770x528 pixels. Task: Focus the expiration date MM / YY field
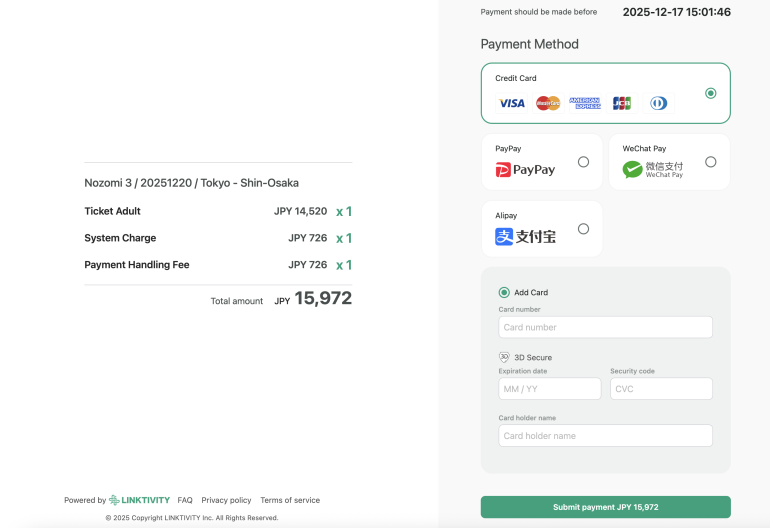(x=550, y=389)
